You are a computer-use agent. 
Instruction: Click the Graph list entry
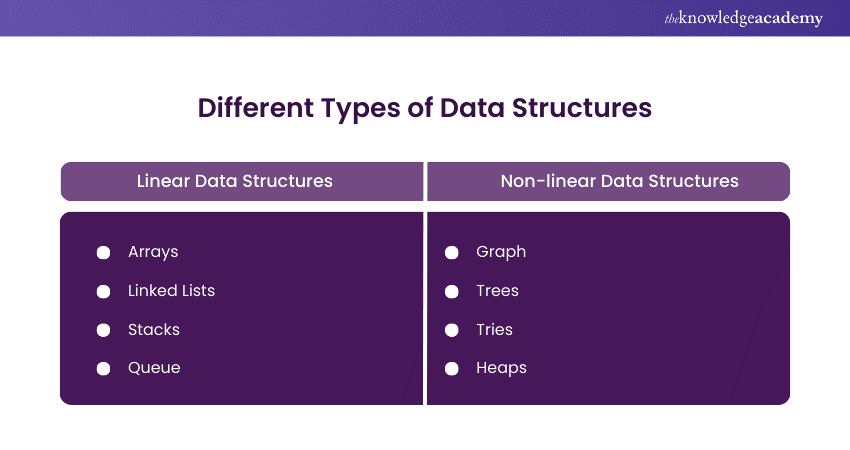(x=501, y=252)
